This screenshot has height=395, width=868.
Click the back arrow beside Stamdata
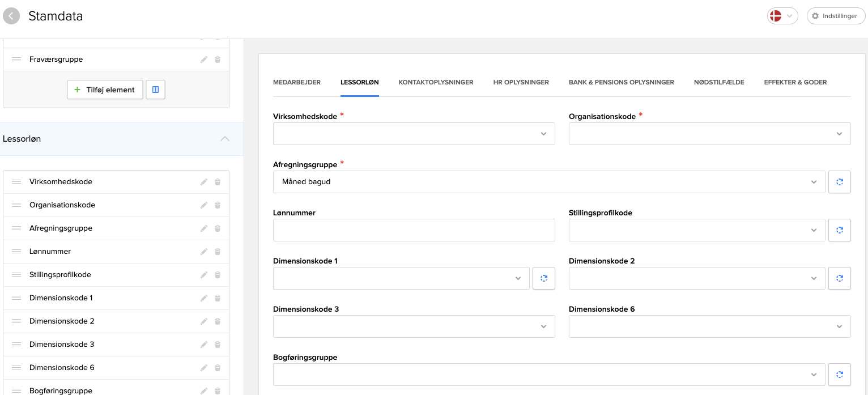[x=11, y=16]
